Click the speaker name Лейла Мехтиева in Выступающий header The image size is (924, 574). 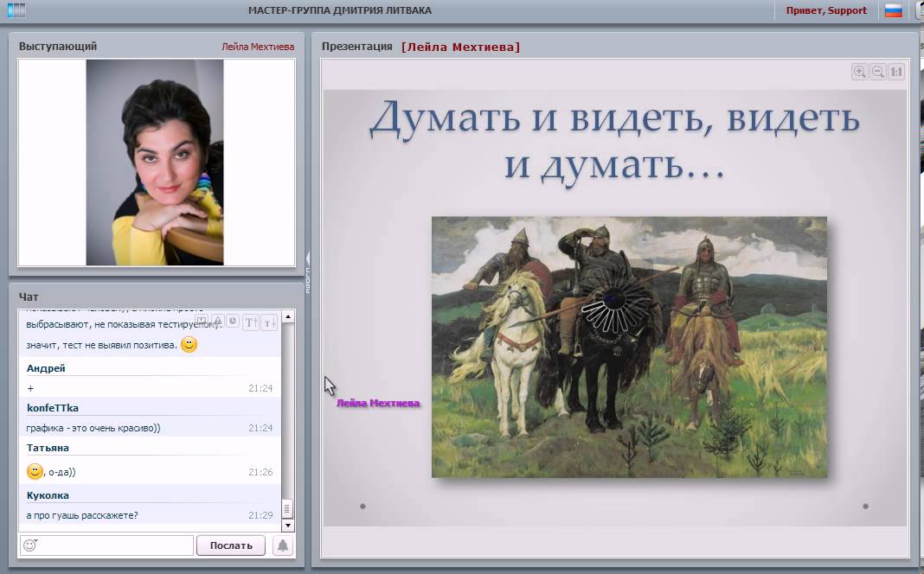(258, 47)
